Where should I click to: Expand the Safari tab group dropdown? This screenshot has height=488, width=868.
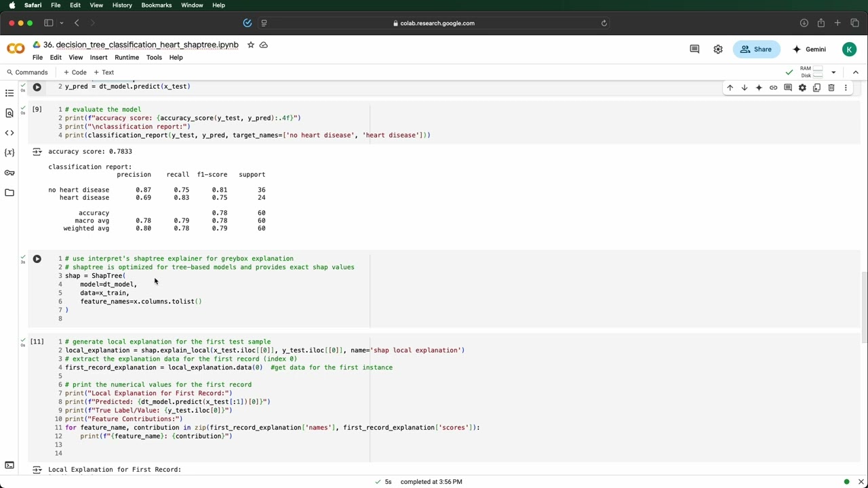point(61,23)
